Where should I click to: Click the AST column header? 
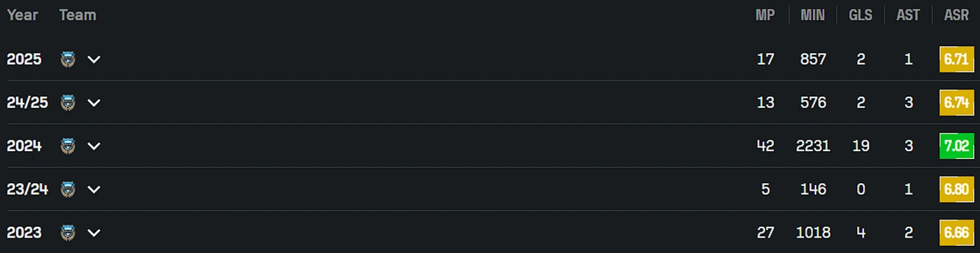point(908,15)
